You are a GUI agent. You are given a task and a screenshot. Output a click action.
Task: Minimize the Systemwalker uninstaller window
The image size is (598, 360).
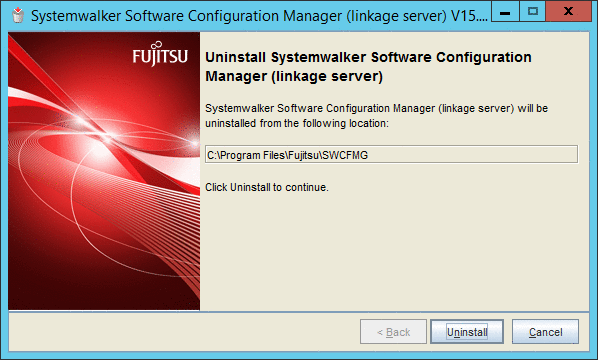pyautogui.click(x=505, y=11)
